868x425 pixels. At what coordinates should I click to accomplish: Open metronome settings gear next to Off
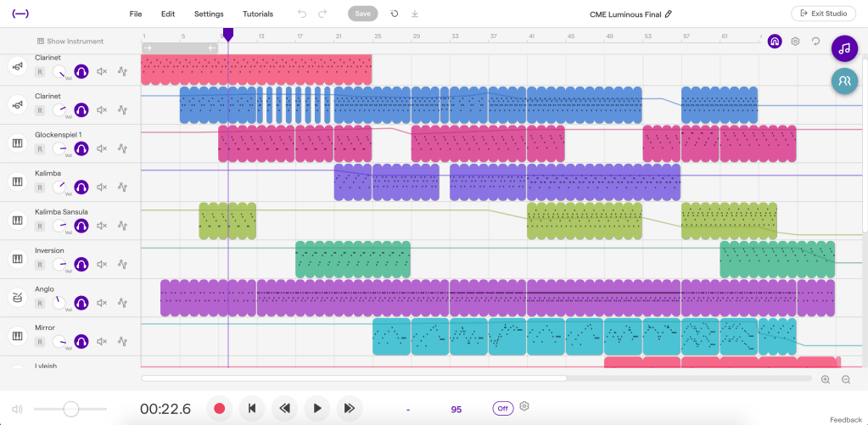pyautogui.click(x=524, y=407)
